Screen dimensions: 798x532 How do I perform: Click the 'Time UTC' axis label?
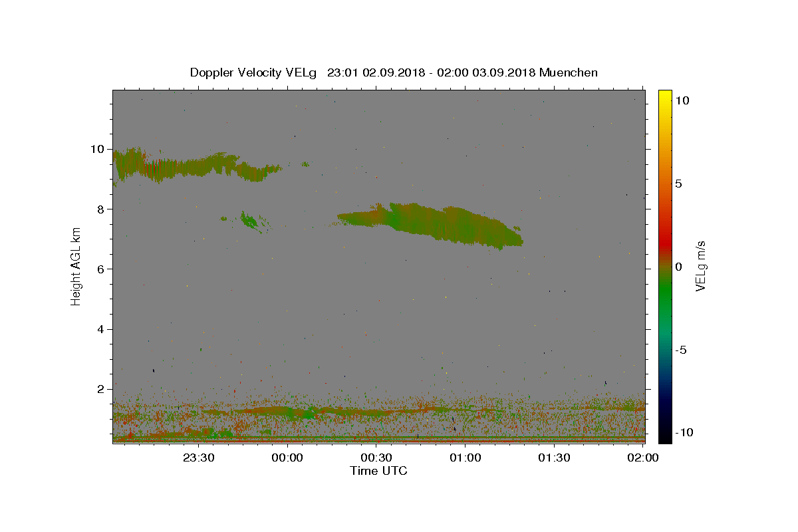[378, 471]
